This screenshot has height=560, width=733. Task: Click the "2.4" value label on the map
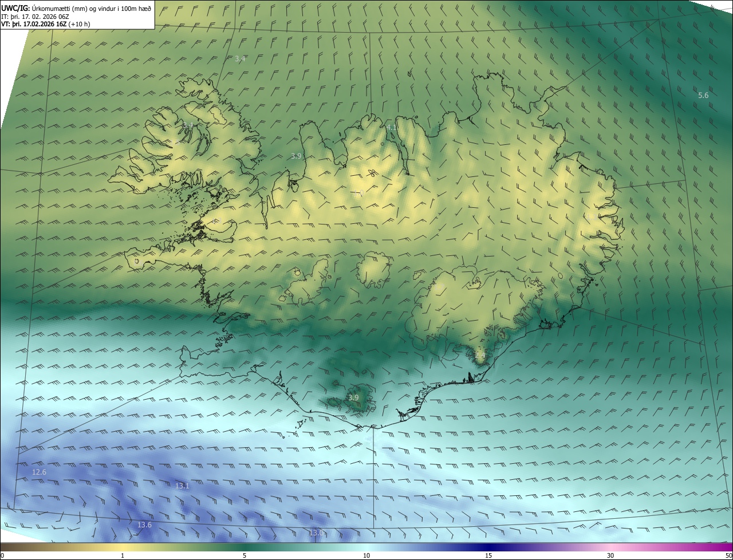point(480,356)
